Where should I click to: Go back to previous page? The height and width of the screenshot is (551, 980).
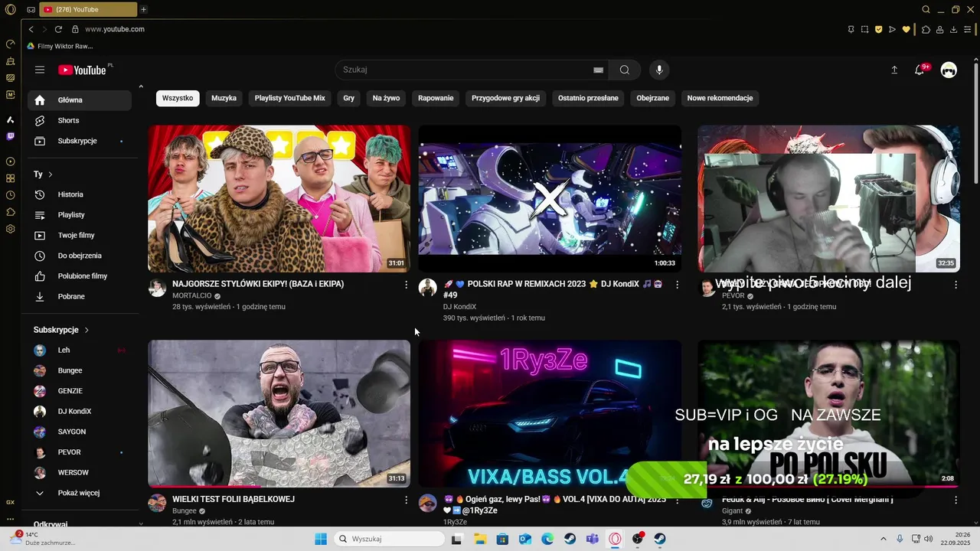31,29
